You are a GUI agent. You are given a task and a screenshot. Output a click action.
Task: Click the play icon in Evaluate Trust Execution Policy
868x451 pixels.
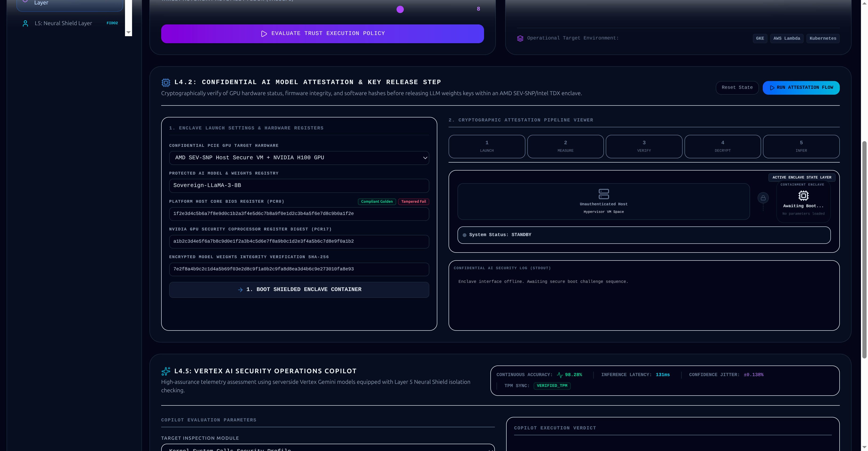pyautogui.click(x=264, y=34)
